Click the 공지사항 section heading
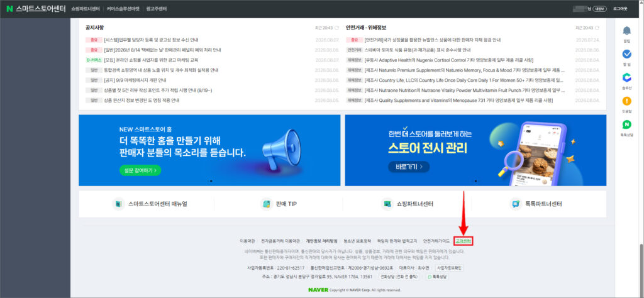Screen dimensions: 644x298 [94, 28]
